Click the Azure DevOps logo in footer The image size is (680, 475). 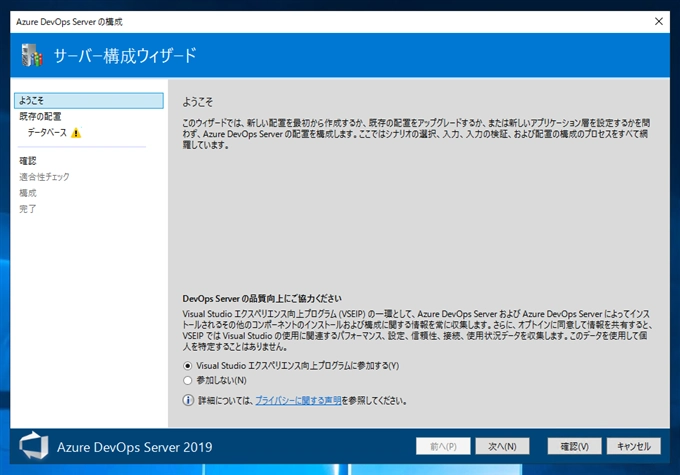[x=33, y=446]
